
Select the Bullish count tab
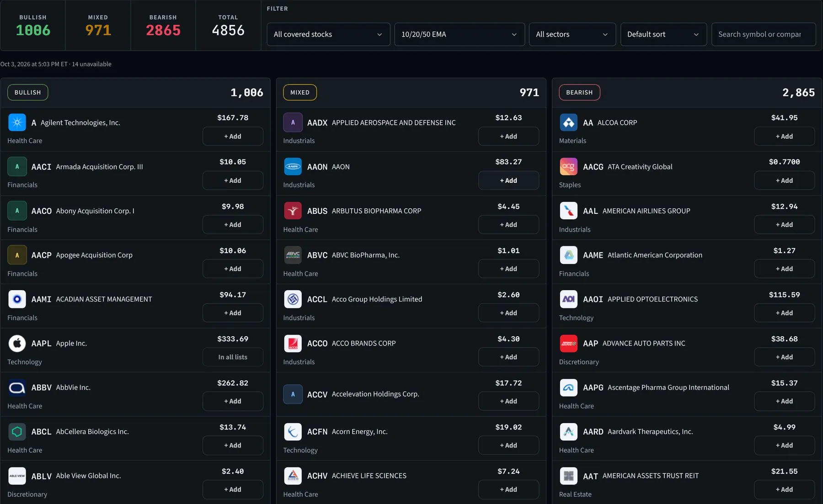pos(33,26)
